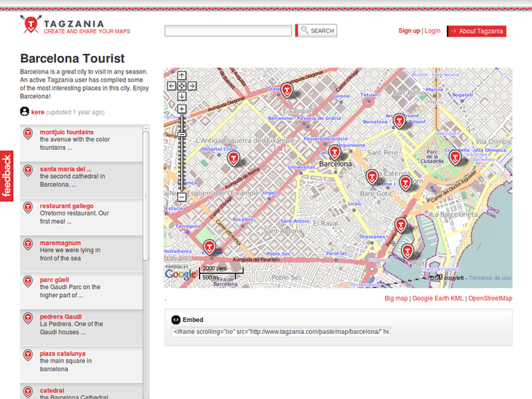Viewport: 532px width, 399px height.
Task: Pan the map right with arrow
Action: pyautogui.click(x=192, y=86)
